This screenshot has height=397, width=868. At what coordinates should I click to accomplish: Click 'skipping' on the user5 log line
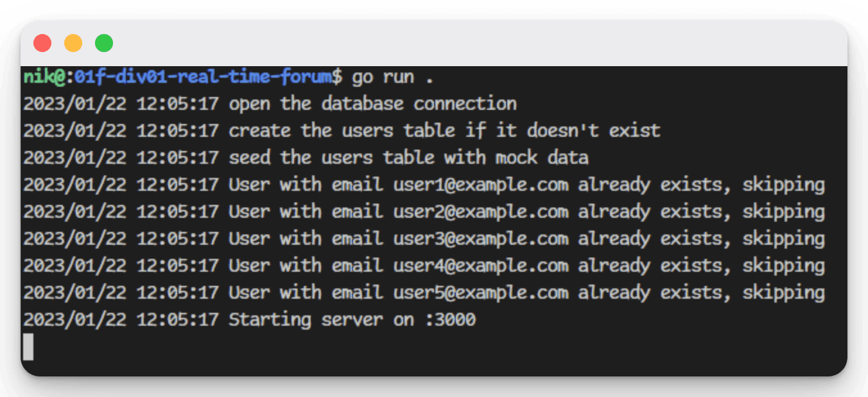784,293
